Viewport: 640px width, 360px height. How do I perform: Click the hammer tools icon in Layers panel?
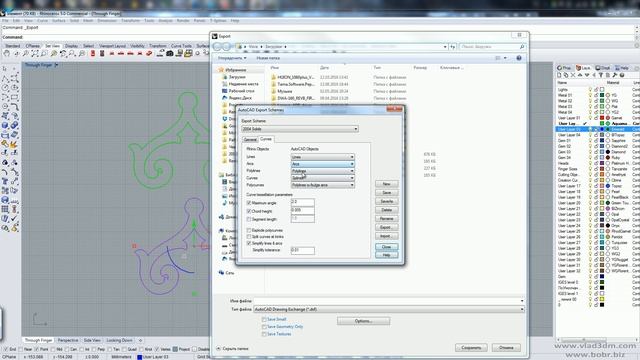tap(615, 75)
